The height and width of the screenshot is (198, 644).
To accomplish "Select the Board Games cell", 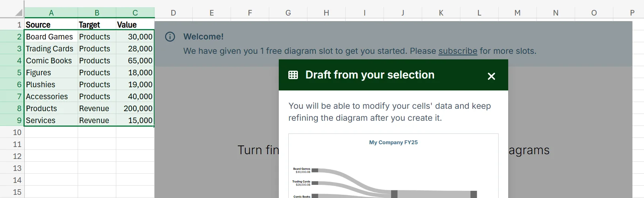I will 51,37.
